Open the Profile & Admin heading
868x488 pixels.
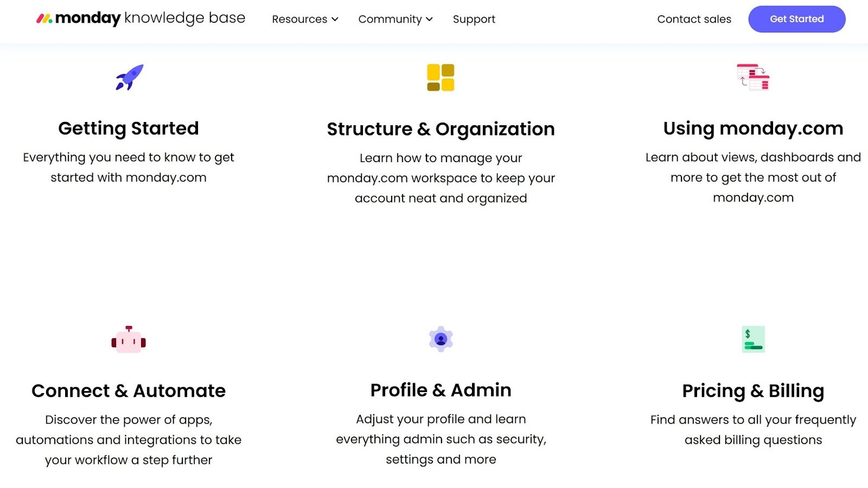tap(441, 390)
